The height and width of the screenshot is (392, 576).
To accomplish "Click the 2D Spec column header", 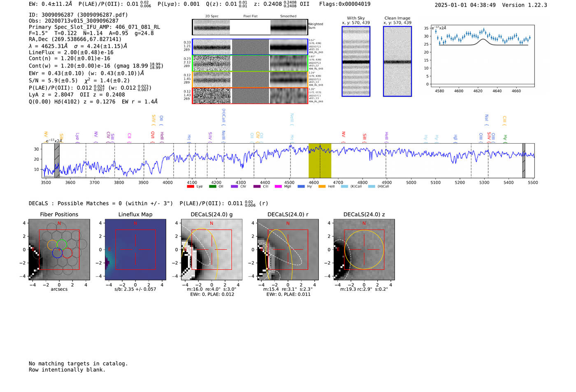I will click(212, 16).
